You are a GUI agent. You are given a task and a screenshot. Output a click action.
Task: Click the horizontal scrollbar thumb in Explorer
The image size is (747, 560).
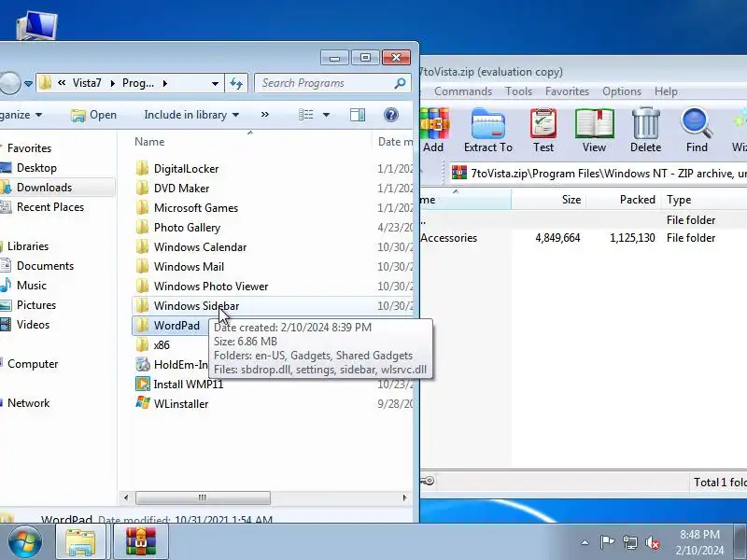[x=203, y=497]
